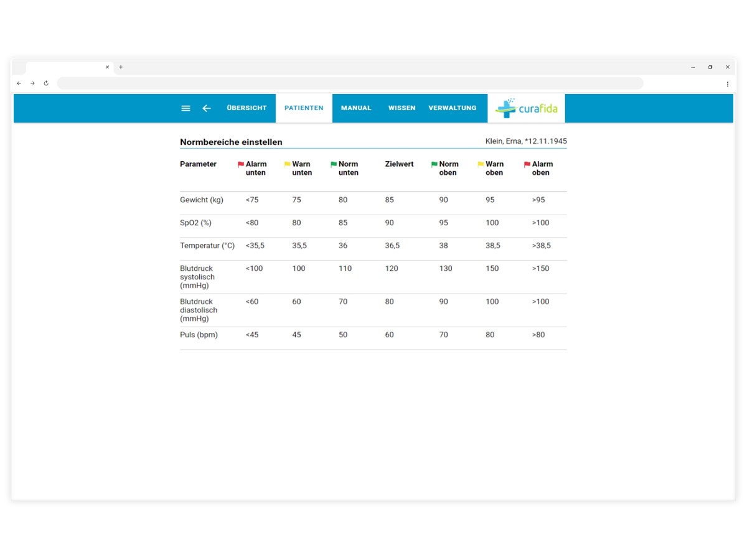Open the Manual tab

356,108
